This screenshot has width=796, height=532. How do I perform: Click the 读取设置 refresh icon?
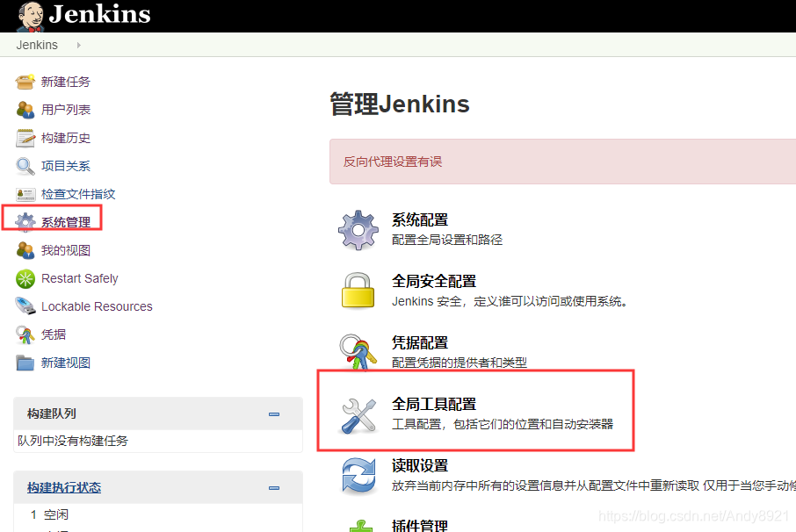point(359,476)
